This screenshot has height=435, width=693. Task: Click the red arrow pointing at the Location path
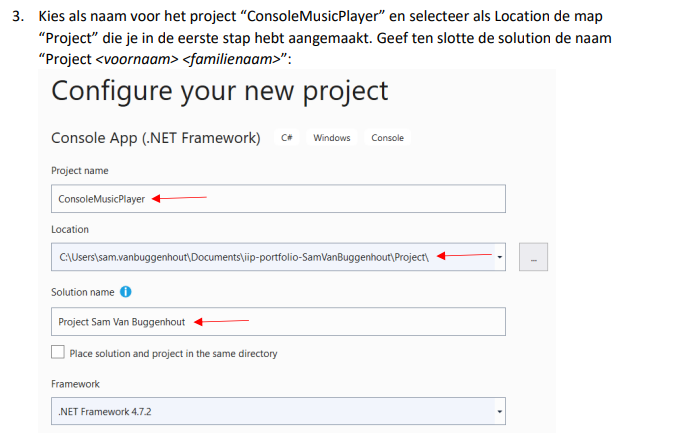[464, 255]
